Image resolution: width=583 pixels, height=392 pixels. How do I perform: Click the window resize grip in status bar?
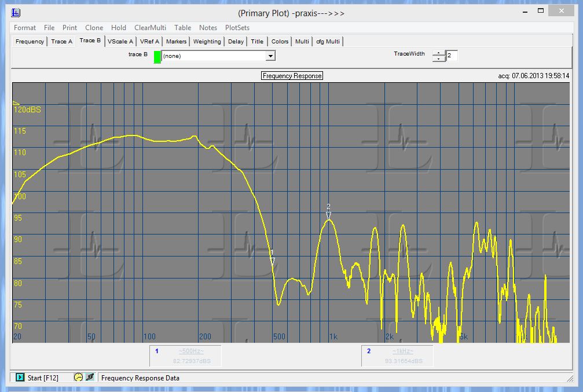tap(570, 378)
